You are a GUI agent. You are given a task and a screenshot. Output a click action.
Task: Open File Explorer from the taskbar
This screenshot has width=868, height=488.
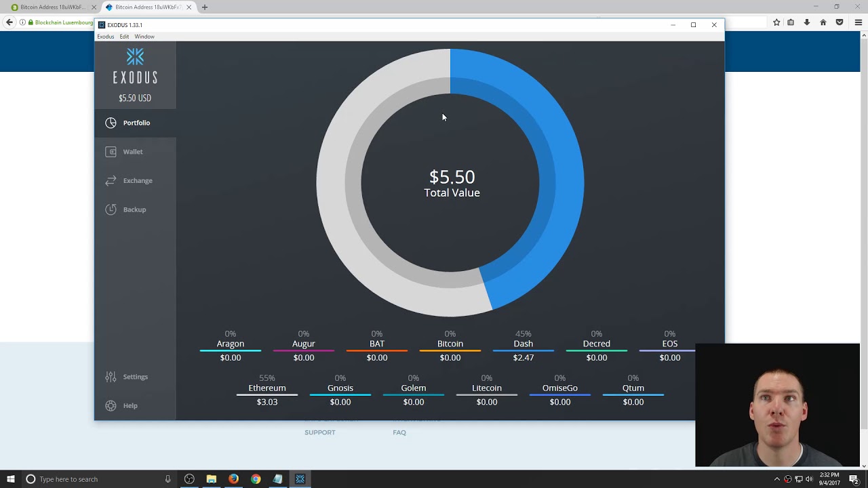212,479
